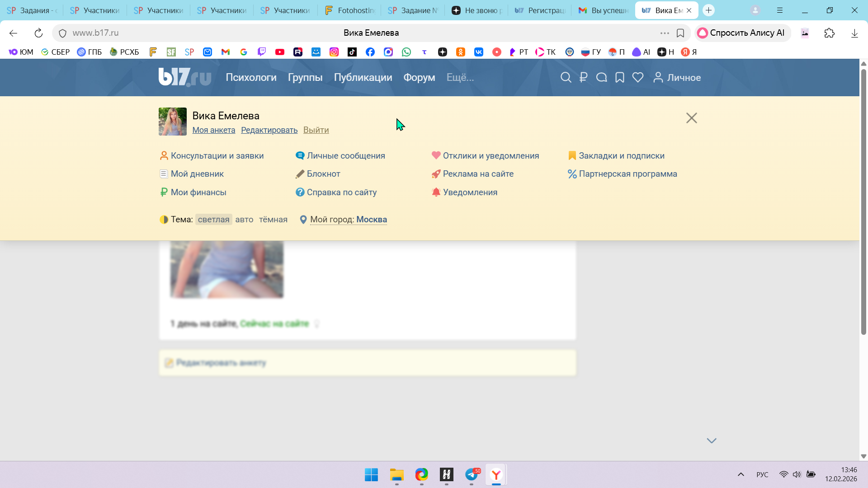
Task: Switch theme to auto mode
Action: [244, 220]
